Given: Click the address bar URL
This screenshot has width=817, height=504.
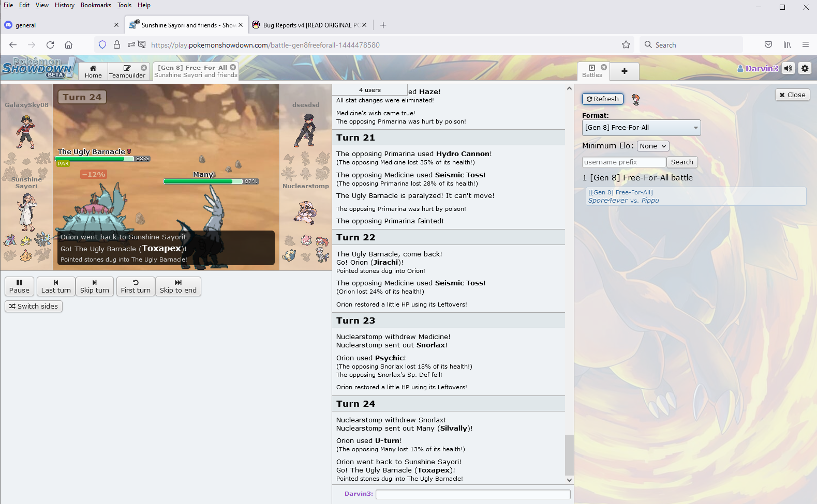Looking at the screenshot, I should 265,45.
